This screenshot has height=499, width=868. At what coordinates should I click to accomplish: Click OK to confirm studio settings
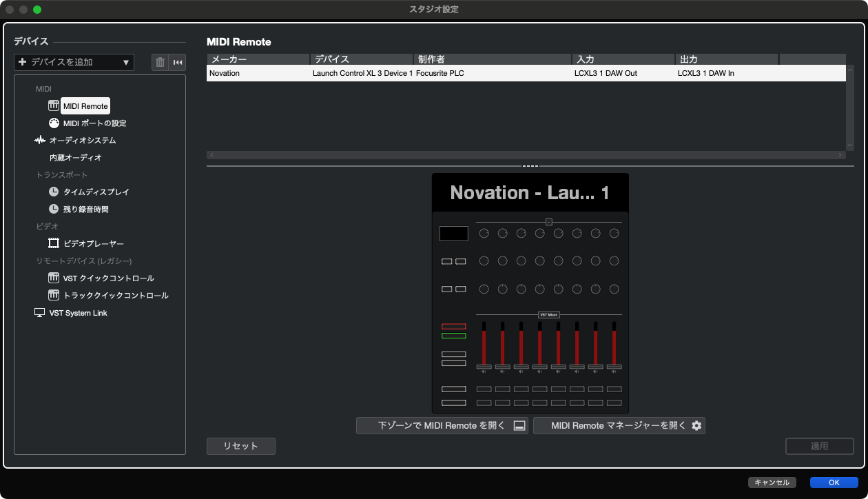pos(834,482)
